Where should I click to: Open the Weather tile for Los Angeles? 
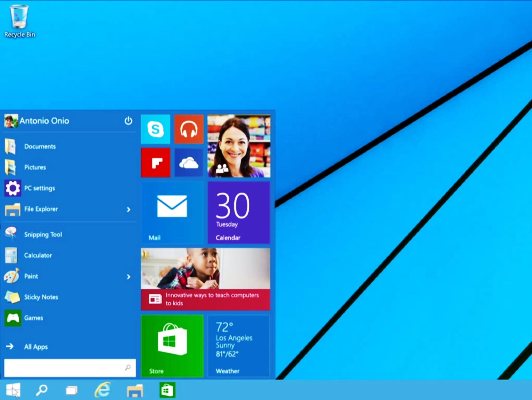pos(239,346)
